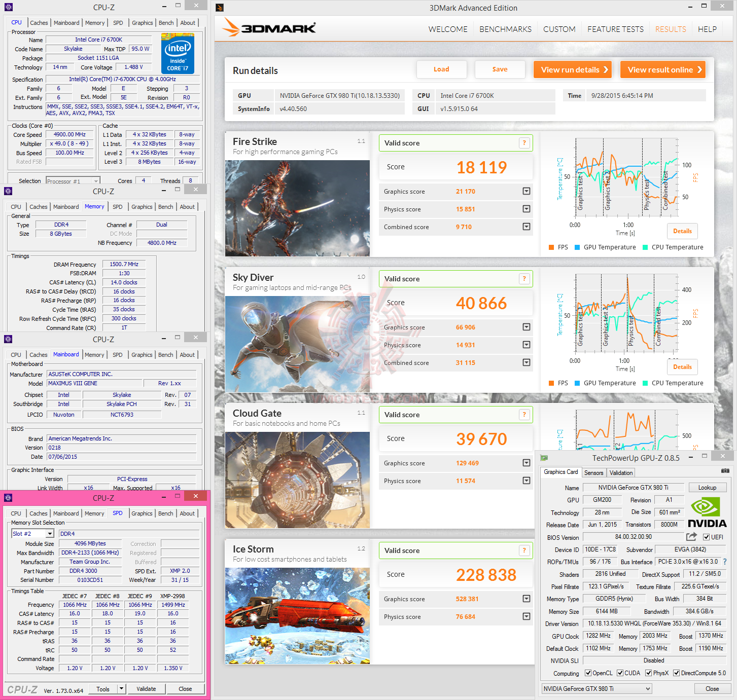Click the title bar icon of the pink CPU-Z SPD window
Screen dimensions: 737x700
click(x=8, y=498)
